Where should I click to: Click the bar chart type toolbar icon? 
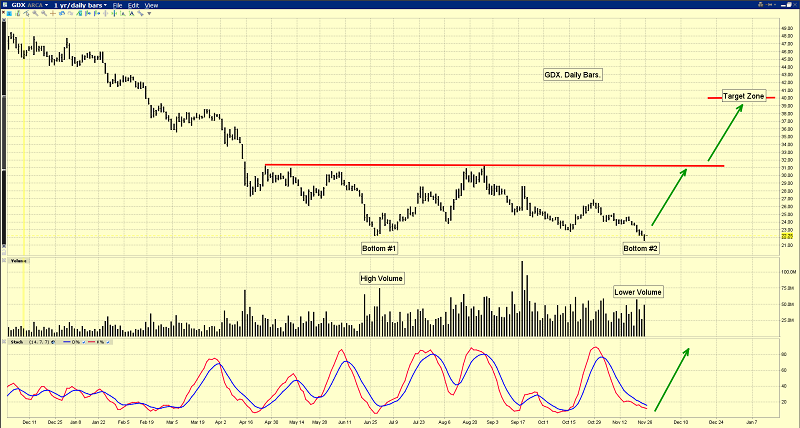[x=18, y=13]
